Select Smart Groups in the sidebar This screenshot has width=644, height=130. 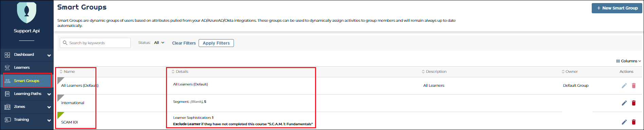27,81
